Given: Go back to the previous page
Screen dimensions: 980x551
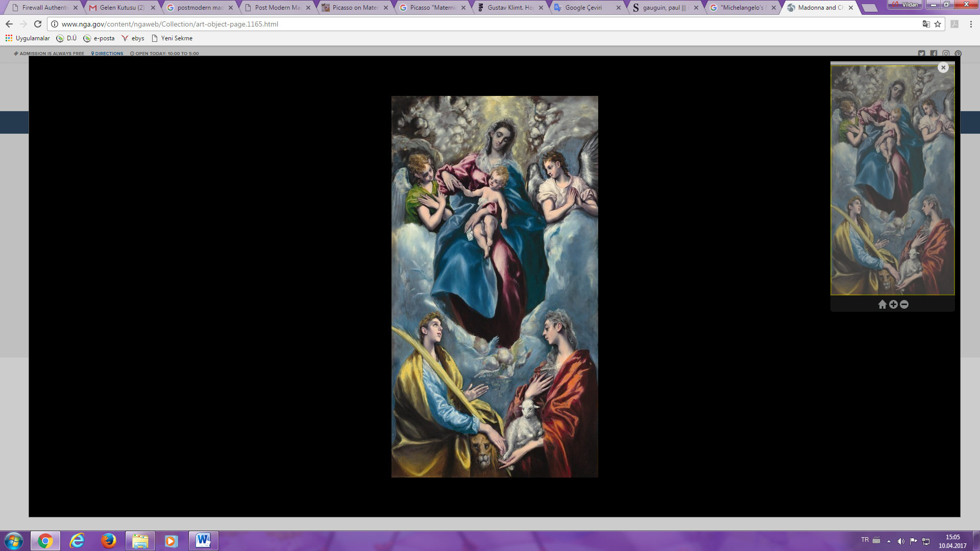Looking at the screenshot, I should point(9,24).
